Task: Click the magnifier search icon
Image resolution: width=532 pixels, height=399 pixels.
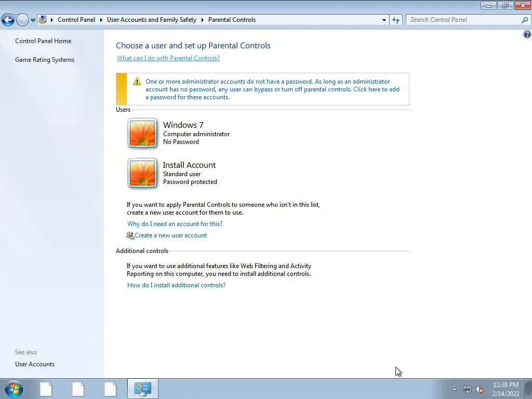Action: pos(525,20)
